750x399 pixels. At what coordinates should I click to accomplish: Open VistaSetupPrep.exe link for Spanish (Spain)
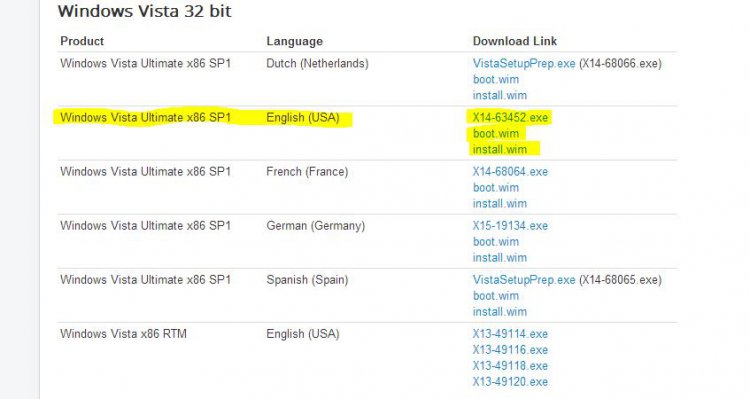524,280
